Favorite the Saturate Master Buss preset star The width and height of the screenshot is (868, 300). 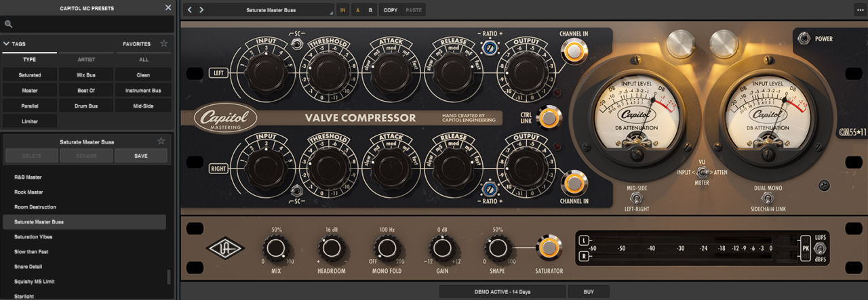pyautogui.click(x=161, y=142)
